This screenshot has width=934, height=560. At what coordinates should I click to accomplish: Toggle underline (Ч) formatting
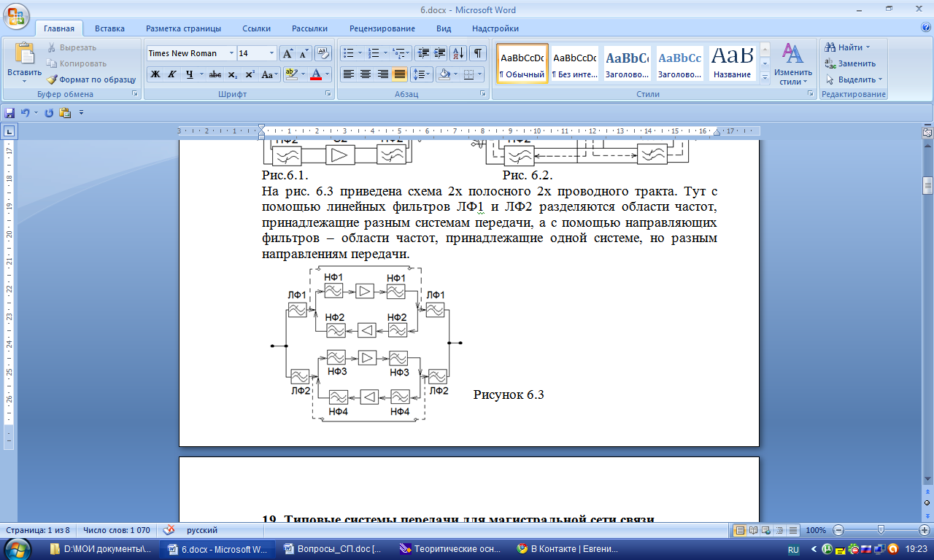tap(189, 74)
